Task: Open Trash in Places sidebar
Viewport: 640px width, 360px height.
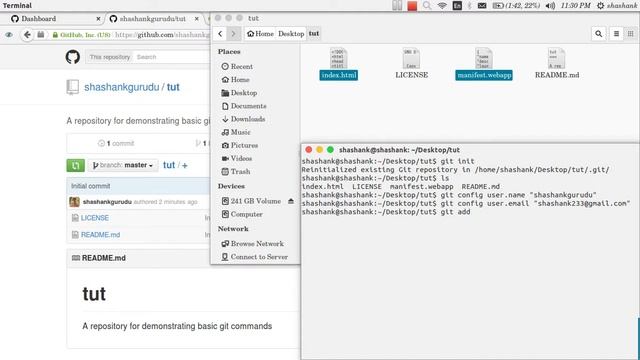Action: point(236,171)
